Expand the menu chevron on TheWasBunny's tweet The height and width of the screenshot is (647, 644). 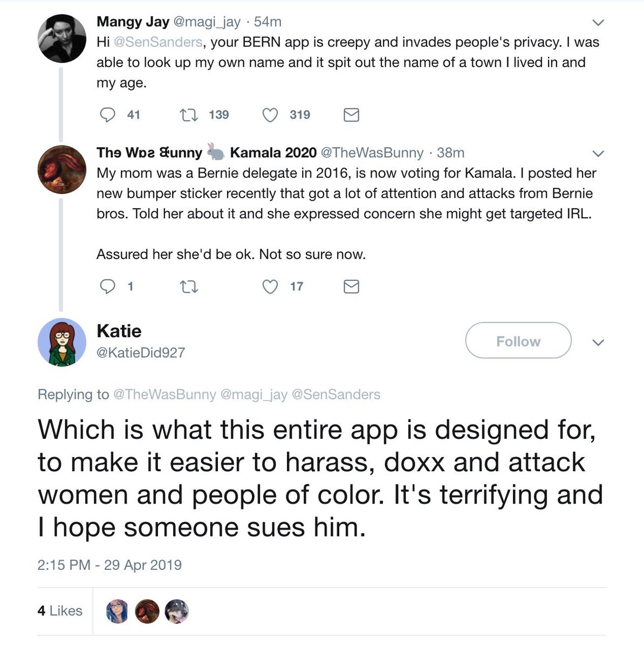(x=598, y=154)
